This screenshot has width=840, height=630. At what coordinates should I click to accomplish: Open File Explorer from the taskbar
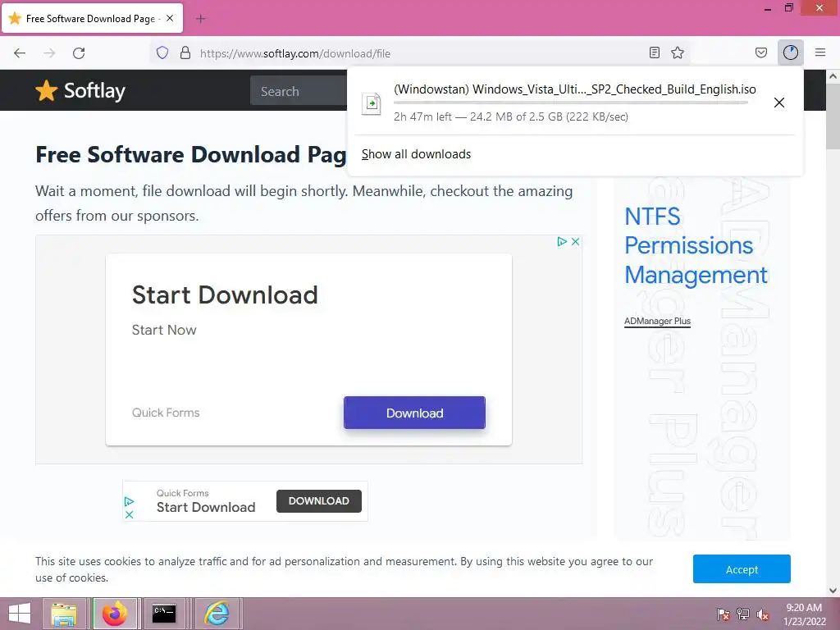(x=64, y=614)
